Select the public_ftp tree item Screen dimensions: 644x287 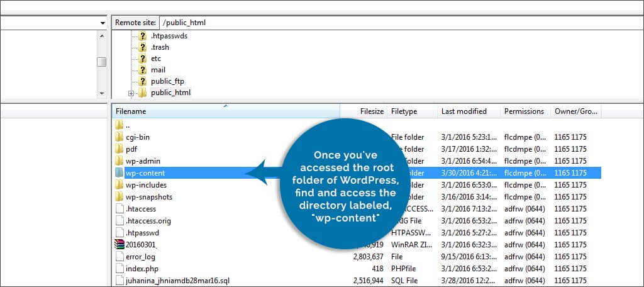coord(167,81)
